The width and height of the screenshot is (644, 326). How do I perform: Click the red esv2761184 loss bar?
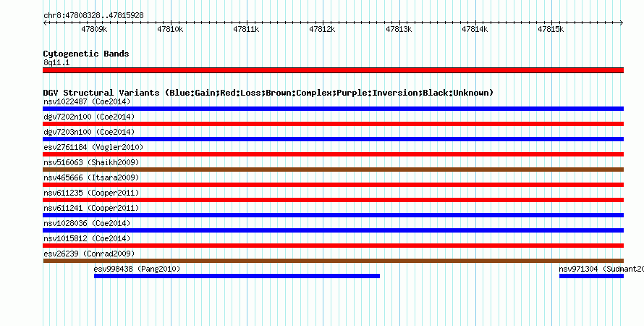pos(333,154)
